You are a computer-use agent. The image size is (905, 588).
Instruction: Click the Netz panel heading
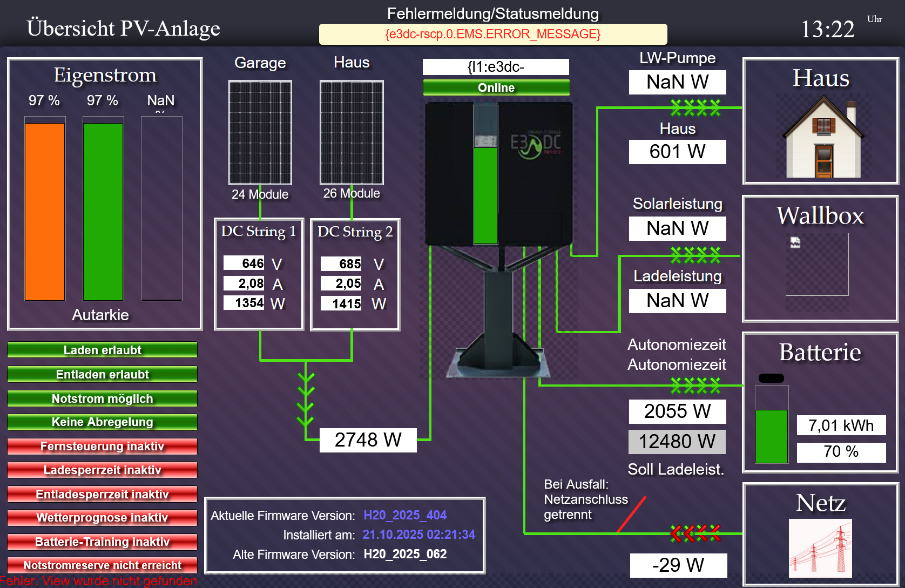click(821, 503)
